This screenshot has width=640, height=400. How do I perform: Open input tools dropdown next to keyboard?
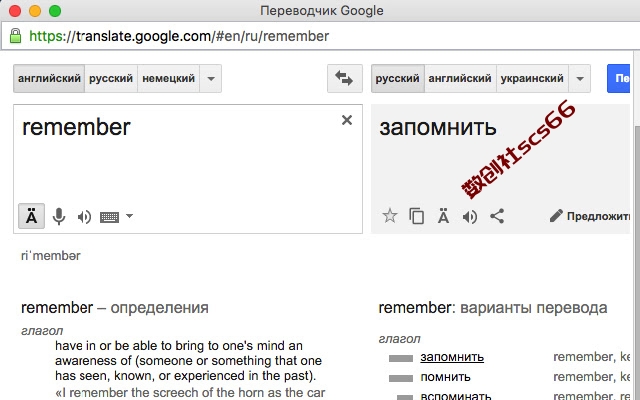point(129,216)
